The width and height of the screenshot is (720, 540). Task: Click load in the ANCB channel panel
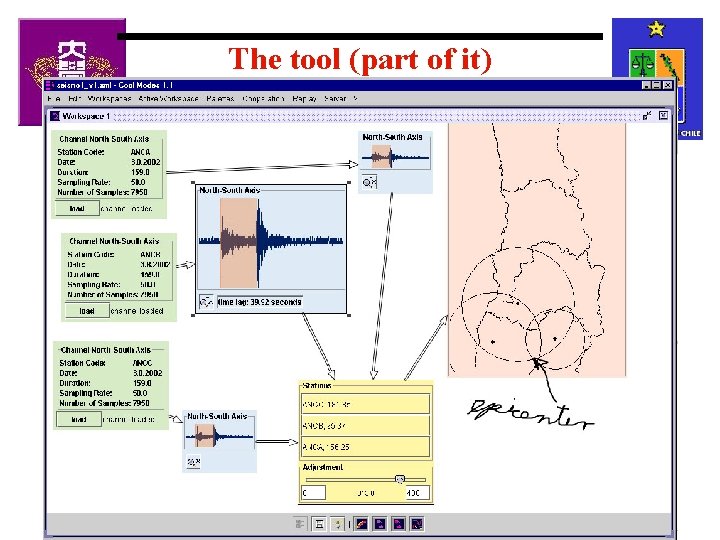coord(87,311)
